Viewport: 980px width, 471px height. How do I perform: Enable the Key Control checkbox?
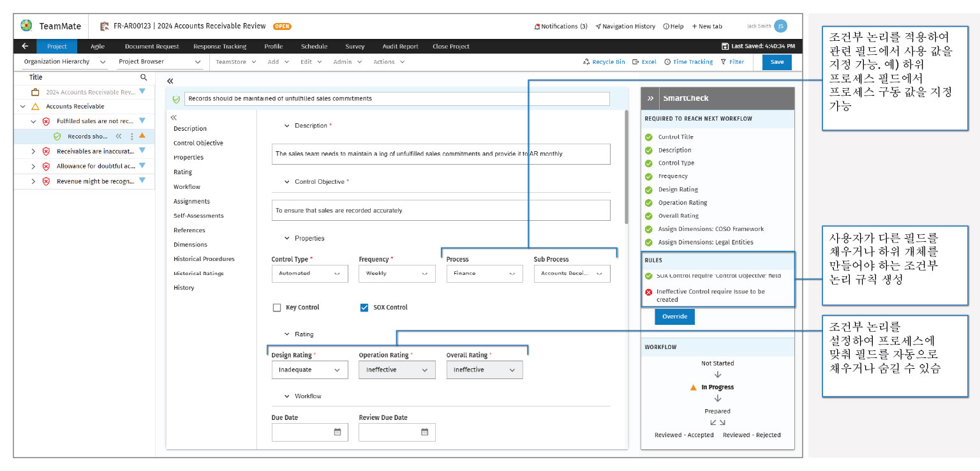tap(277, 308)
